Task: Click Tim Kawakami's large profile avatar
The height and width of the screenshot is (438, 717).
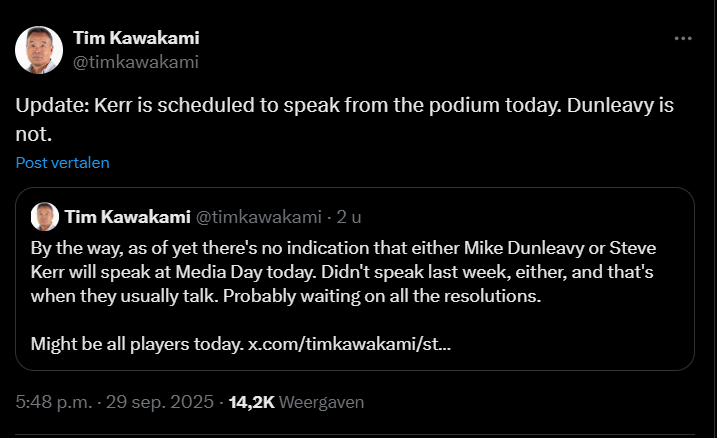Action: tap(36, 49)
